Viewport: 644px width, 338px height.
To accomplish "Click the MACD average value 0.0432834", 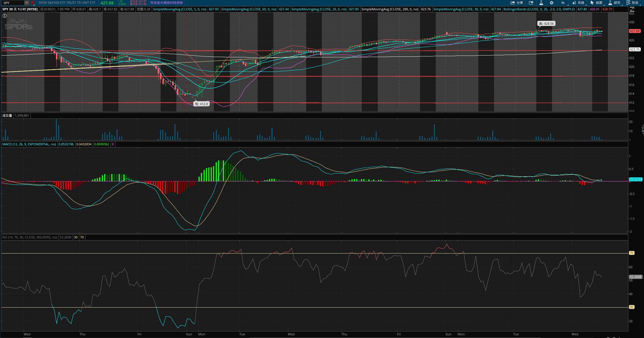I will coord(84,144).
